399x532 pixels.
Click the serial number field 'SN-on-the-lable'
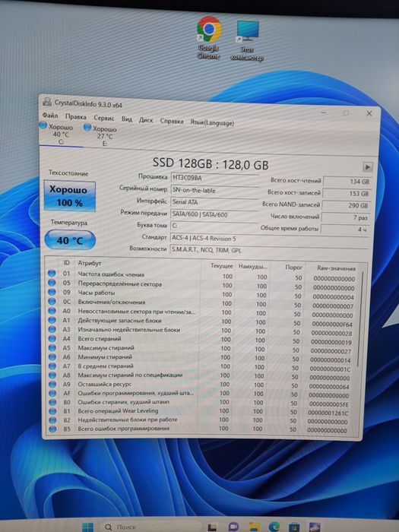click(214, 190)
